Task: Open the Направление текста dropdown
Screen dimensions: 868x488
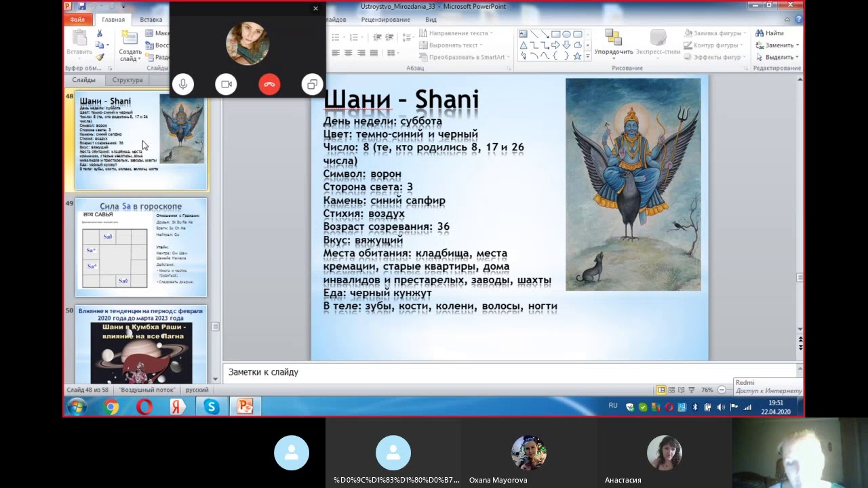Action: [x=456, y=33]
